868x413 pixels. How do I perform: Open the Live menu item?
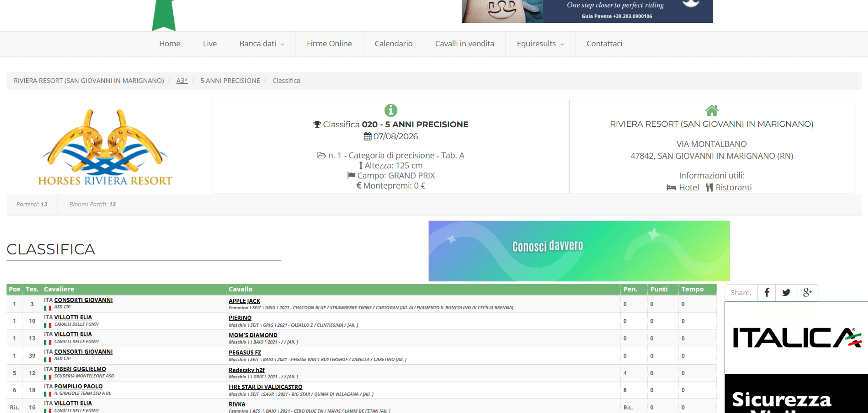coord(210,44)
